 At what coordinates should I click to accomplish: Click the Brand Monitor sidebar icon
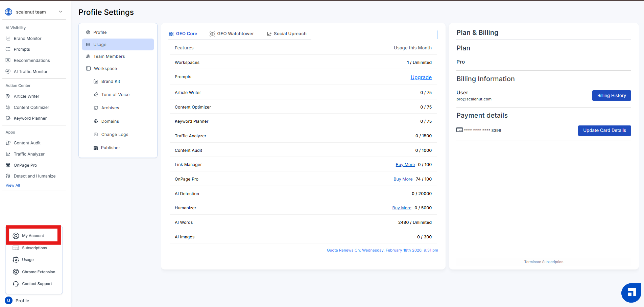click(x=8, y=39)
